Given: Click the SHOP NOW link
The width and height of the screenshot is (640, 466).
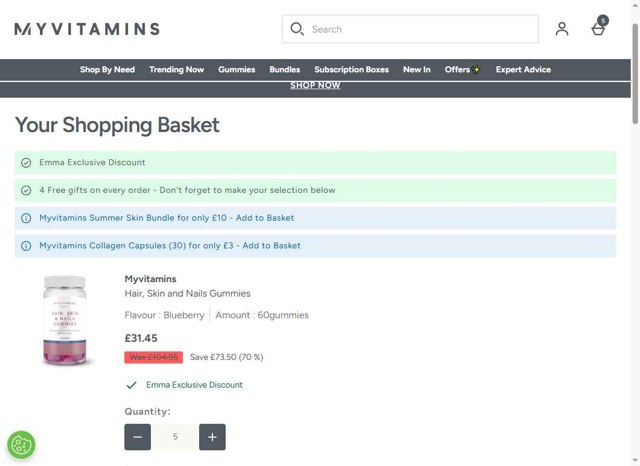Looking at the screenshot, I should 315,85.
